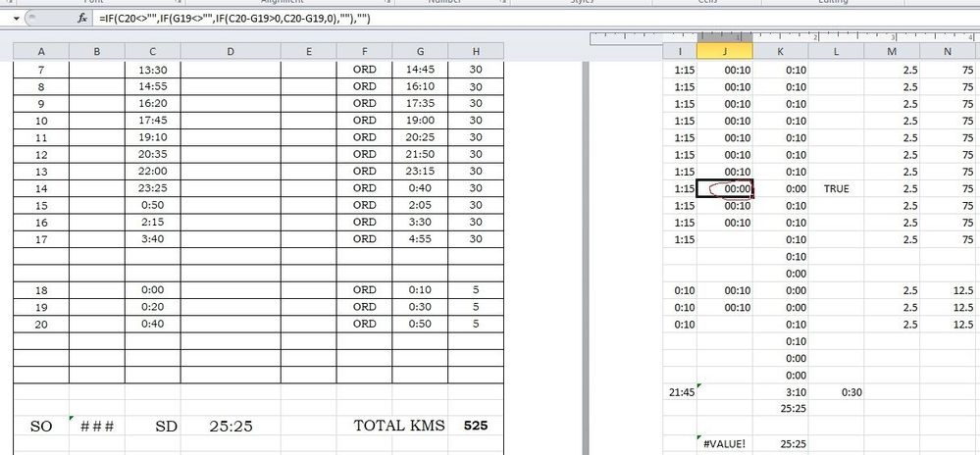980x455 pixels.
Task: Select the cell containing 2:05
Action: coord(420,205)
